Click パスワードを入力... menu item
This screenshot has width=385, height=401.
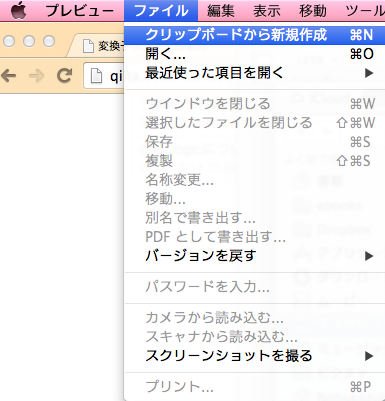click(x=255, y=287)
